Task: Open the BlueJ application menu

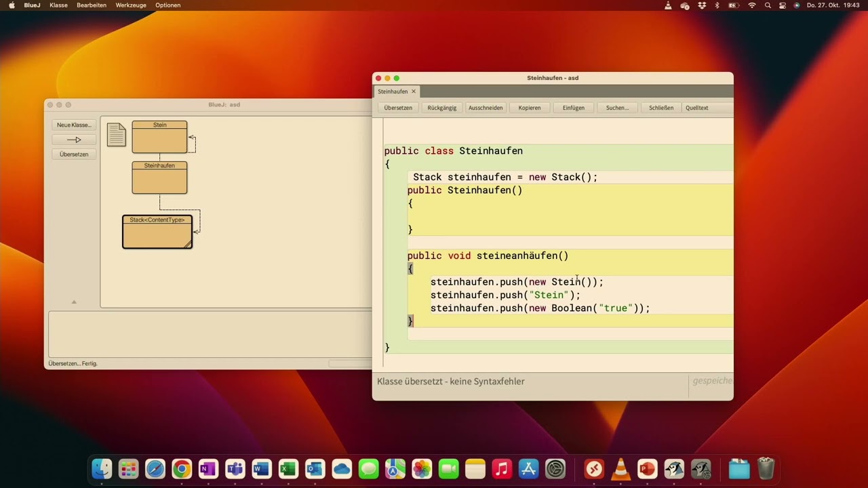Action: point(32,5)
